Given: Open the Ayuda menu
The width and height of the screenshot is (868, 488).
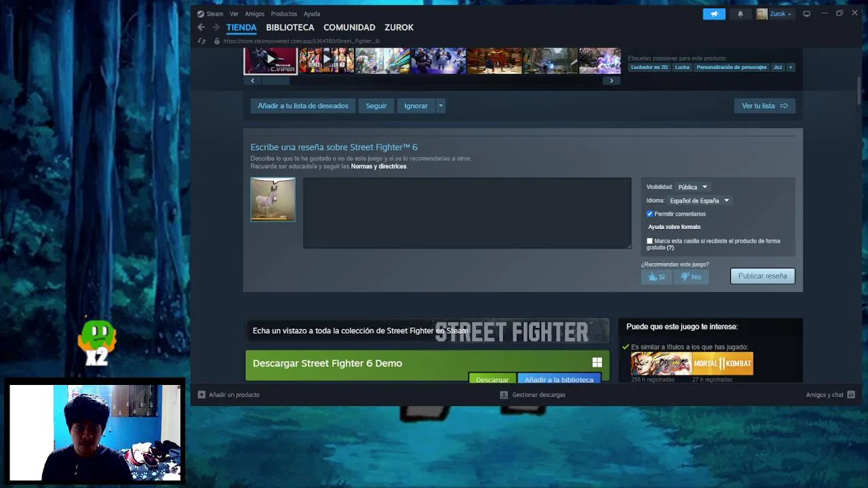Looking at the screenshot, I should pos(312,14).
